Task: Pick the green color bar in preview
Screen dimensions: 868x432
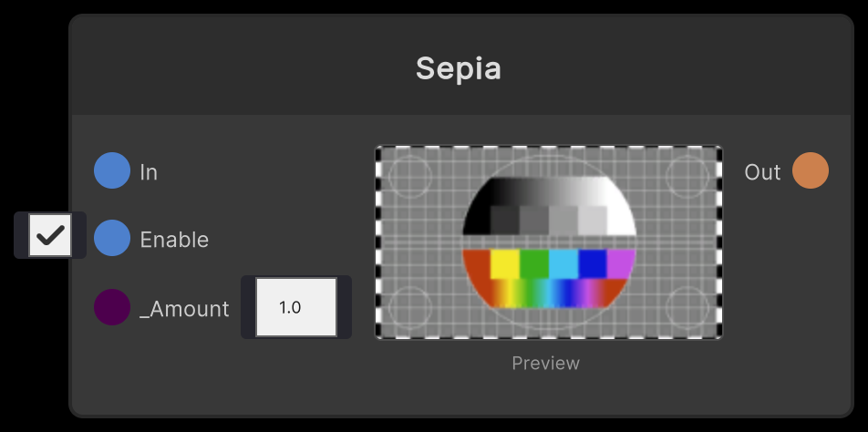Action: pos(534,264)
